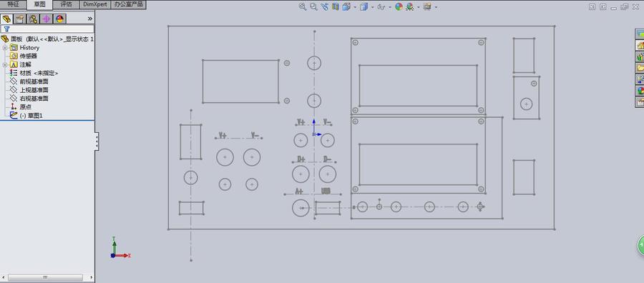Click the Previous View icon
The height and width of the screenshot is (283, 644).
[325, 7]
